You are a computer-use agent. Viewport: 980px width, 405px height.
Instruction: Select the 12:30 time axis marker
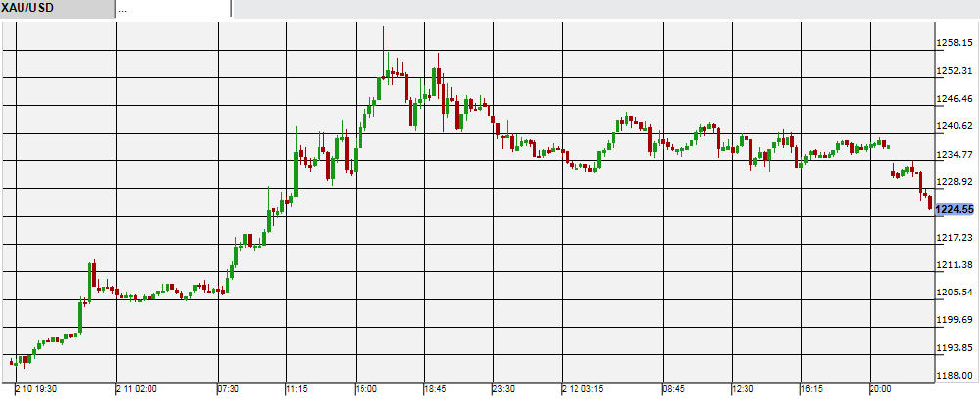click(745, 389)
